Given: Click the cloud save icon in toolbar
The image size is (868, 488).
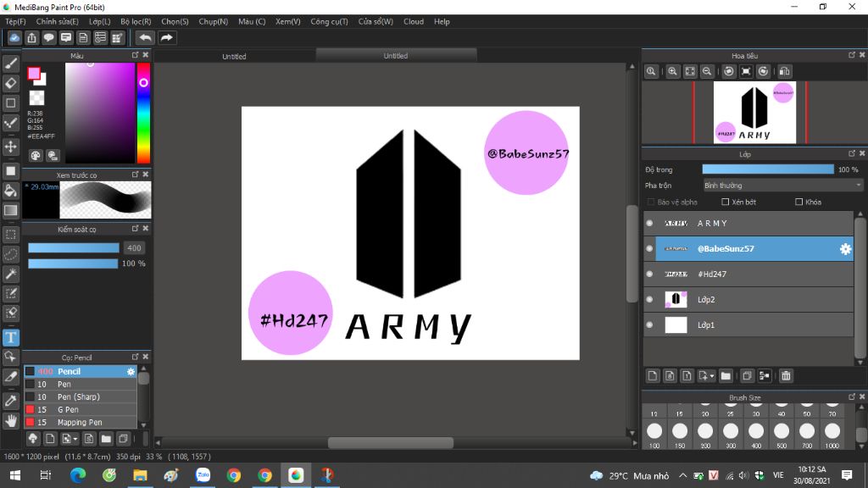Looking at the screenshot, I should 14,37.
